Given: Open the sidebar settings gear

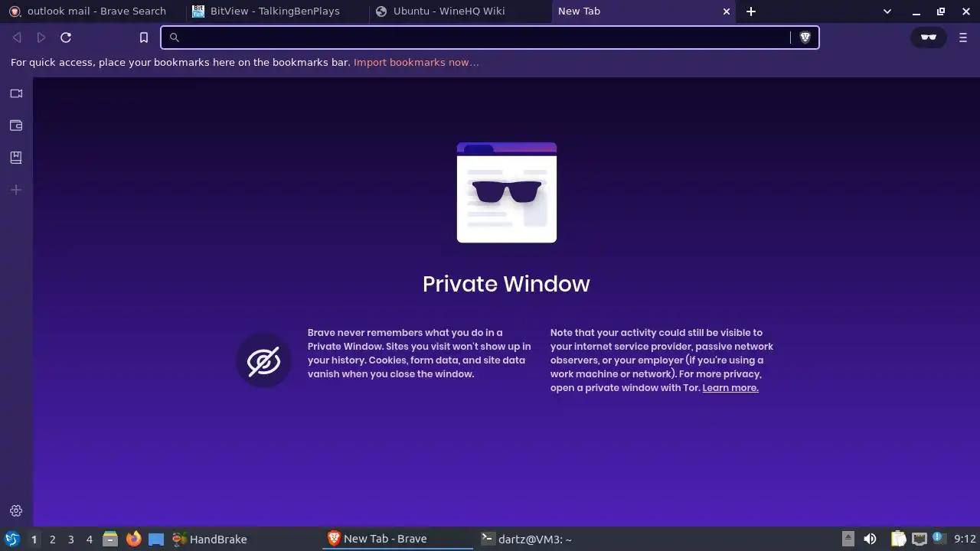Looking at the screenshot, I should [16, 511].
